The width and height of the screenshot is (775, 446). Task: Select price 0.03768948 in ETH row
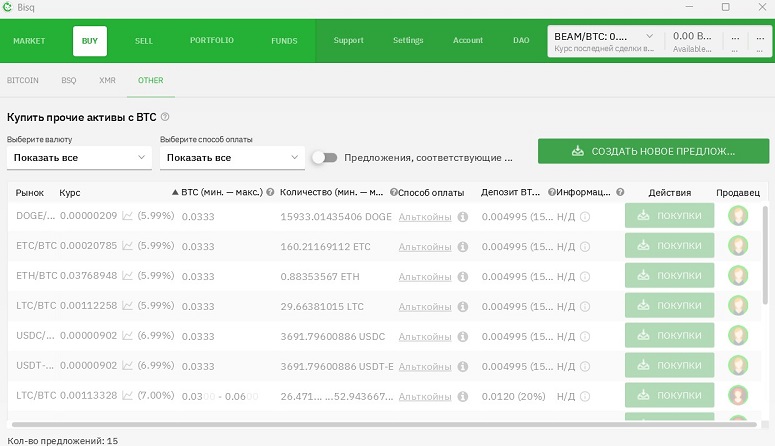pos(88,275)
